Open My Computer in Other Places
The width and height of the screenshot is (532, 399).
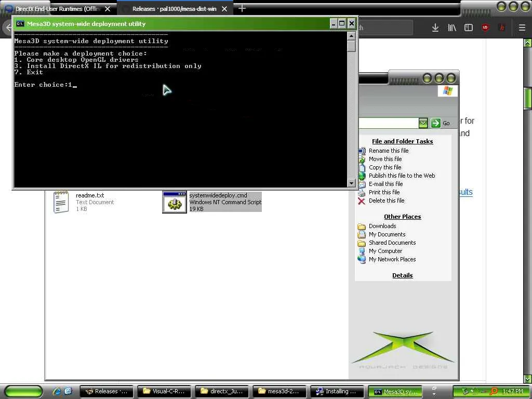(x=385, y=251)
